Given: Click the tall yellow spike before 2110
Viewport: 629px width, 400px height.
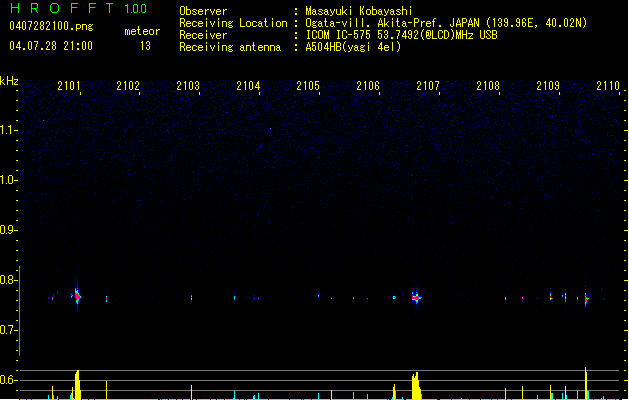Looking at the screenshot, I should pyautogui.click(x=586, y=383).
